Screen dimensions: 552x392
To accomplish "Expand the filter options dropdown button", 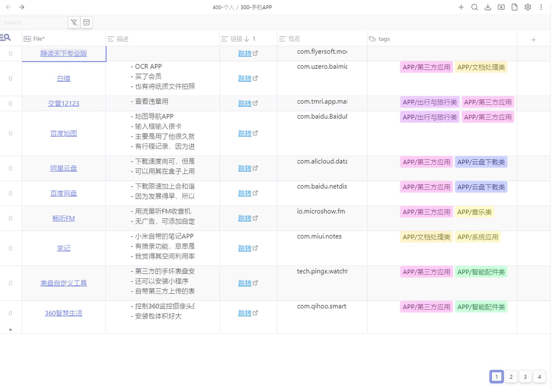I will point(86,22).
